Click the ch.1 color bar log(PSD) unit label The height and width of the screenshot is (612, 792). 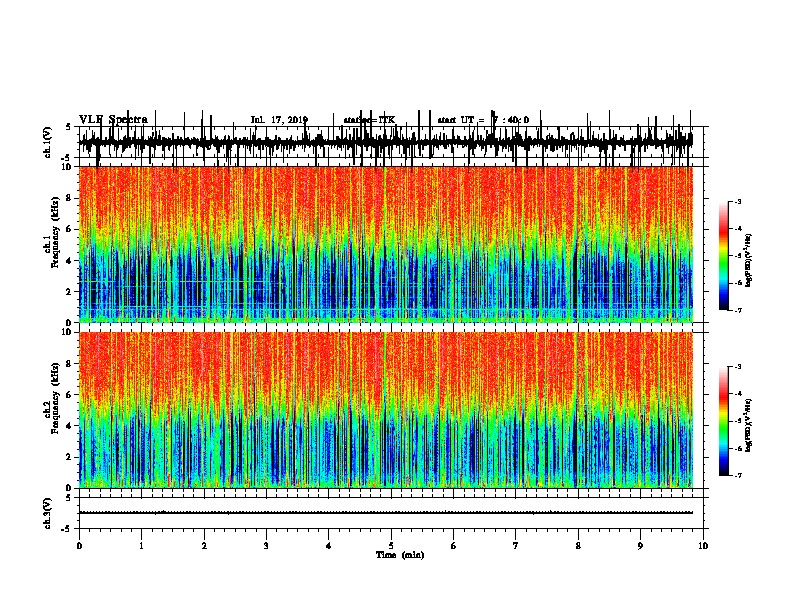[748, 260]
